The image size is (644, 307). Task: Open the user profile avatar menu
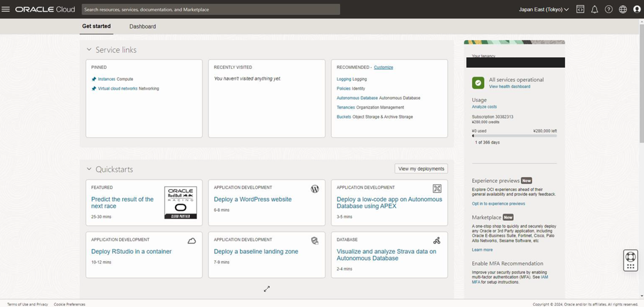pos(637,9)
